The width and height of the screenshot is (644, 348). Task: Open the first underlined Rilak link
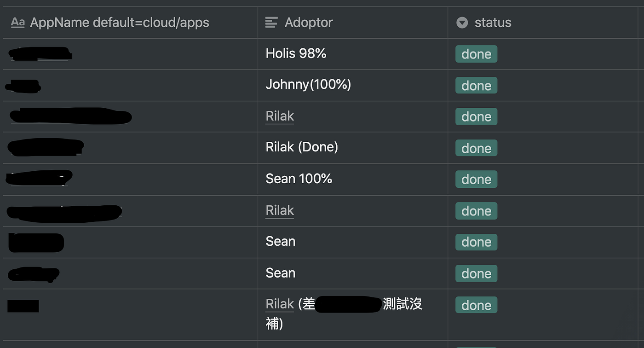click(x=280, y=116)
